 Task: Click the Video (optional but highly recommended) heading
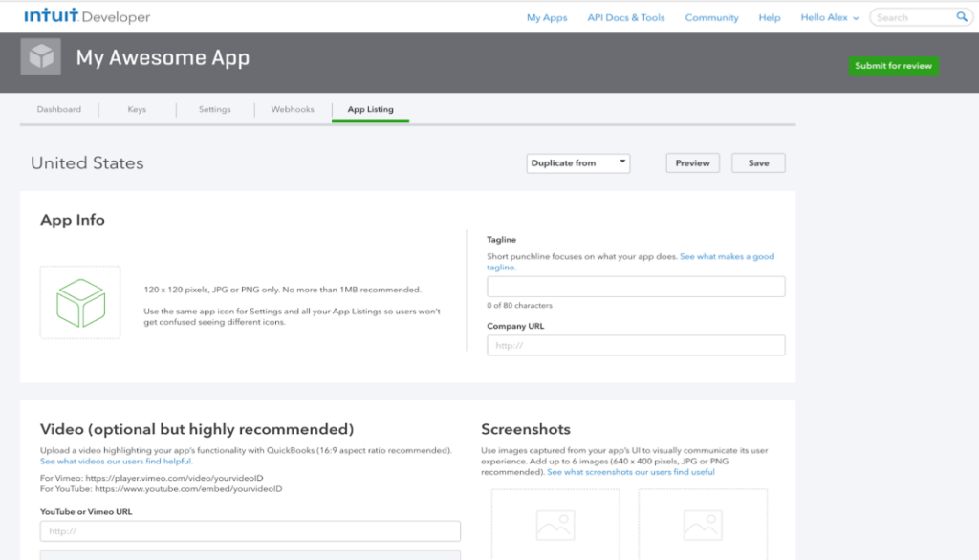(x=197, y=429)
